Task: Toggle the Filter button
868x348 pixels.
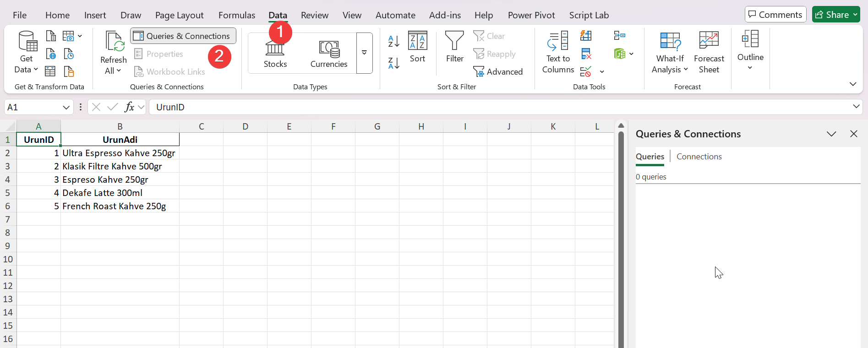Action: 454,47
